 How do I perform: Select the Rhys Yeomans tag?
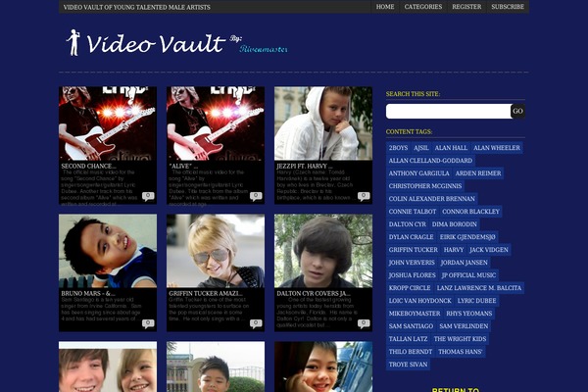point(468,314)
